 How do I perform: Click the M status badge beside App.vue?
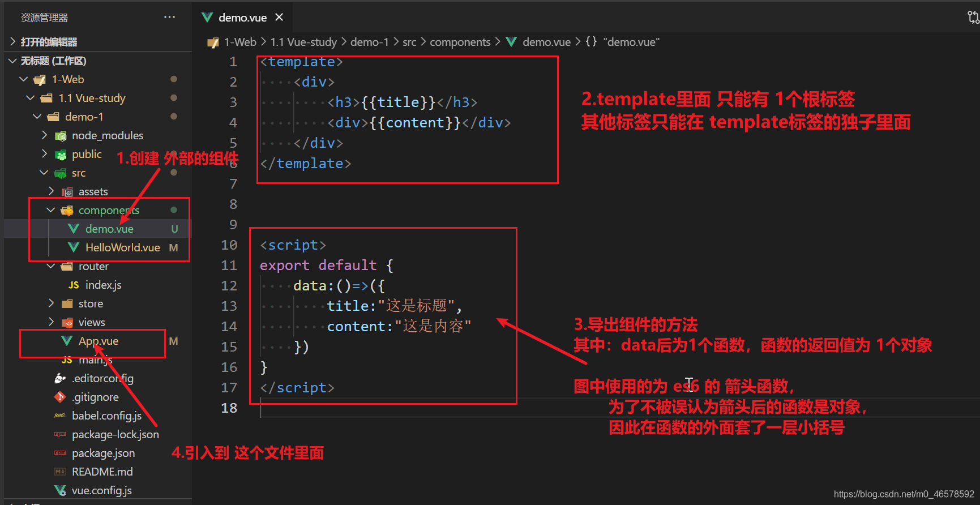point(173,341)
